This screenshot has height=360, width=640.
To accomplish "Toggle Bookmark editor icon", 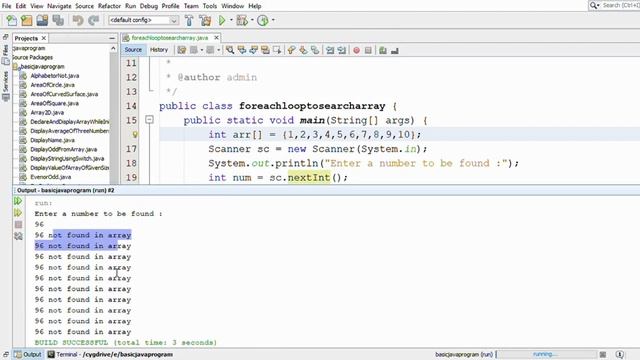I will point(315,50).
